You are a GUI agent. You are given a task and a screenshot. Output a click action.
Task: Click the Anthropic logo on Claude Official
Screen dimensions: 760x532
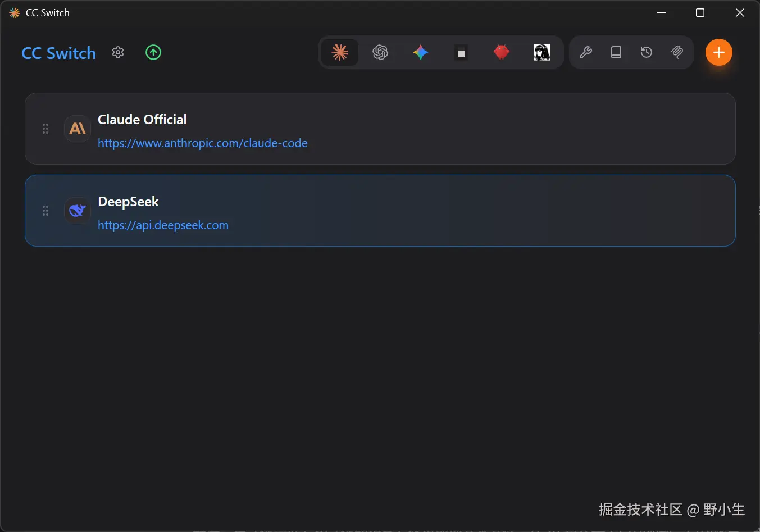tap(78, 129)
